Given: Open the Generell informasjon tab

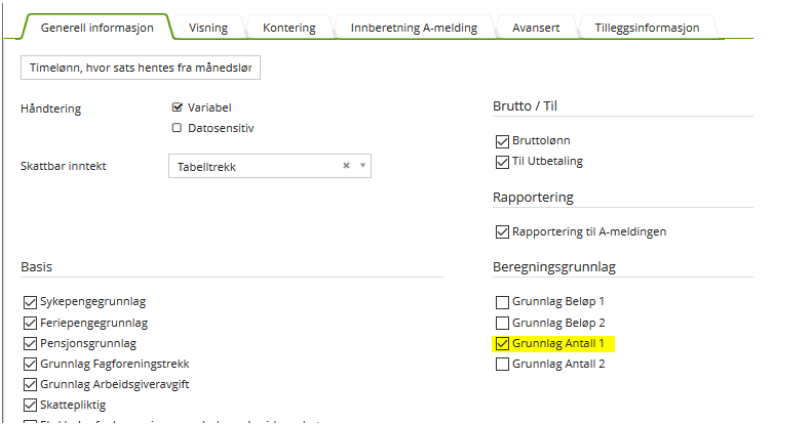Looking at the screenshot, I should [x=97, y=28].
